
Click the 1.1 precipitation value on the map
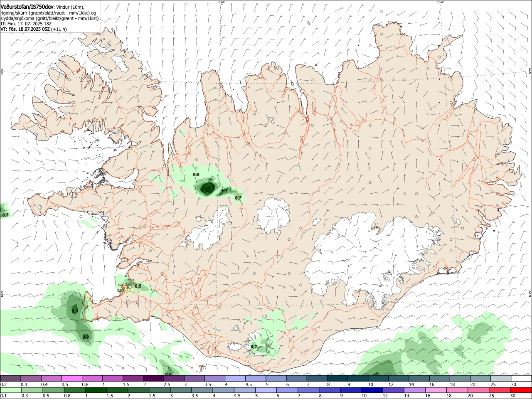224,191
